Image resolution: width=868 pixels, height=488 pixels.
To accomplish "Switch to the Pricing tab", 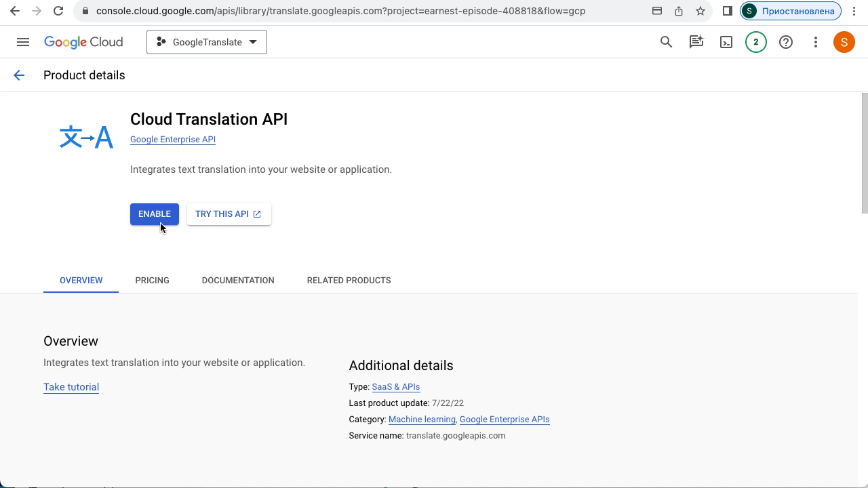I will point(152,280).
